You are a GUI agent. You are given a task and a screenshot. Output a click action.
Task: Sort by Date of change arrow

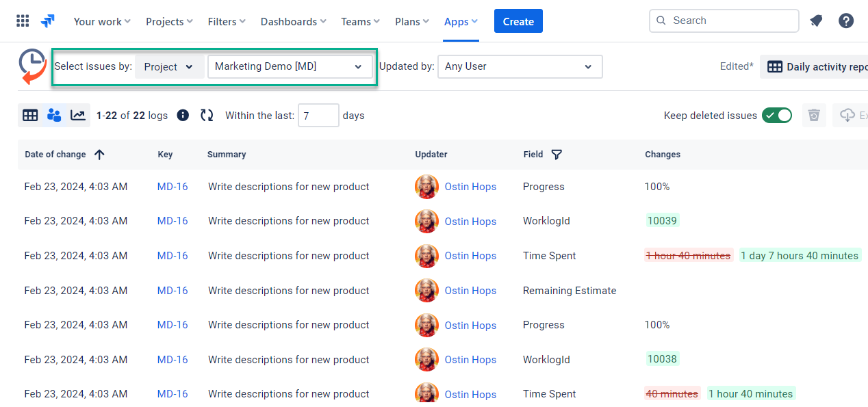pyautogui.click(x=99, y=155)
